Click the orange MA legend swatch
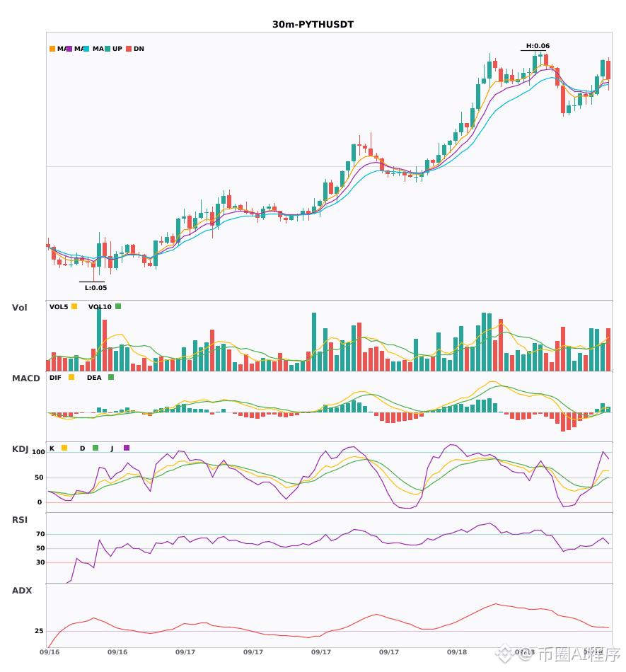The width and height of the screenshot is (626, 672). 52,49
